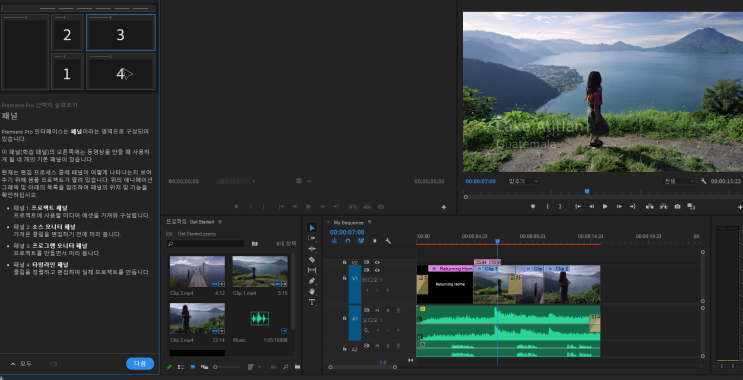Go to Out point in Program Monitor
Image resolution: width=743 pixels, height=380 pixels.
pos(633,207)
